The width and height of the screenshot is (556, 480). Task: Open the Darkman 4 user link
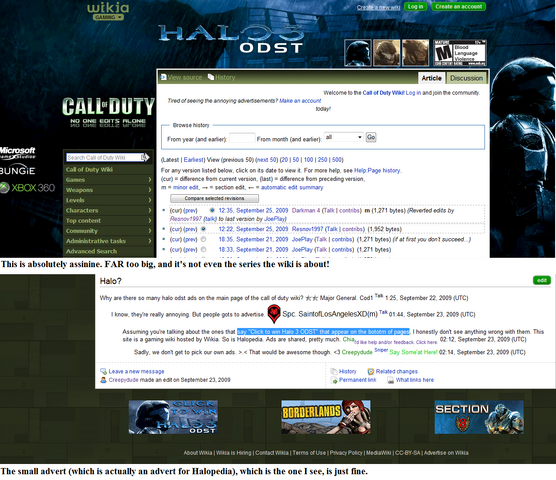[x=306, y=211]
